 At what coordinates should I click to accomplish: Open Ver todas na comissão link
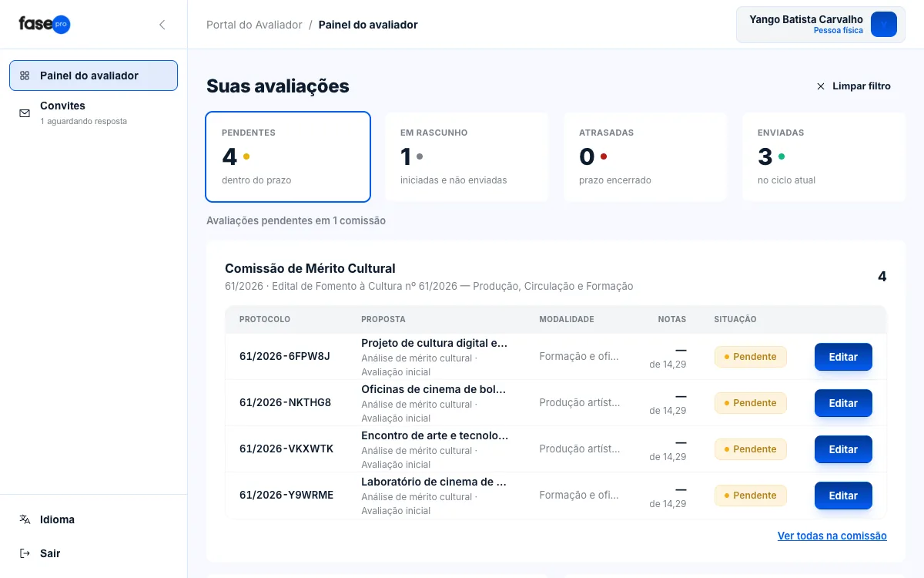(x=832, y=536)
